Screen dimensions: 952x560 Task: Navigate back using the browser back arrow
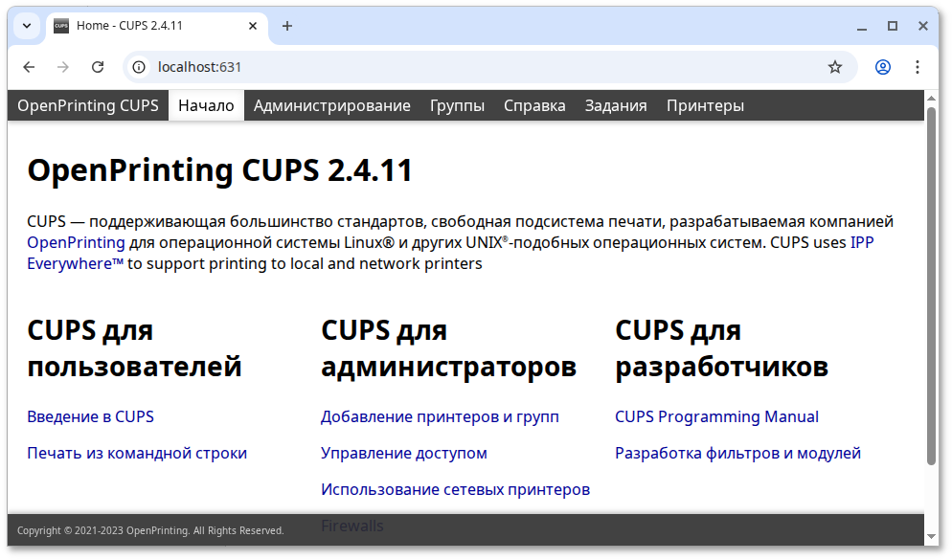(x=29, y=67)
